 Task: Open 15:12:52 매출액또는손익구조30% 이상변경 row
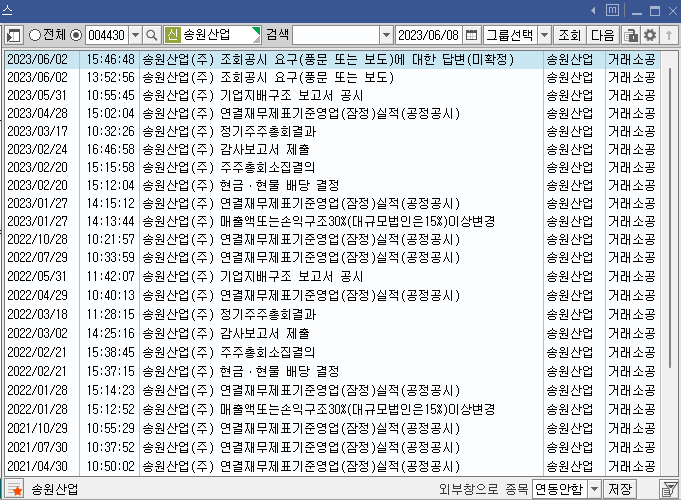pyautogui.click(x=332, y=410)
